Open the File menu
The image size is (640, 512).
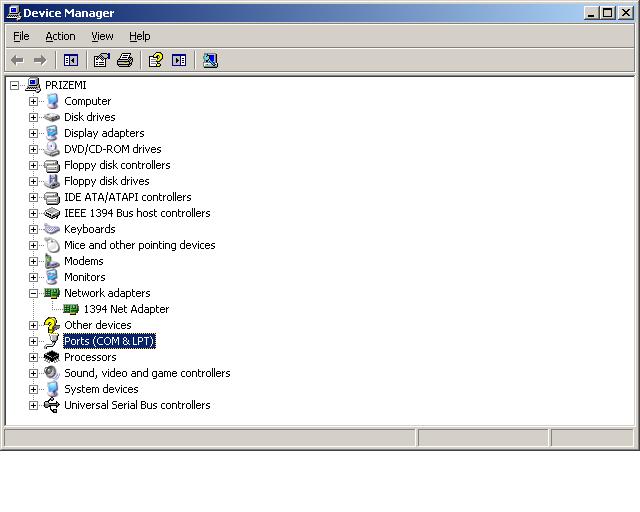(x=21, y=36)
